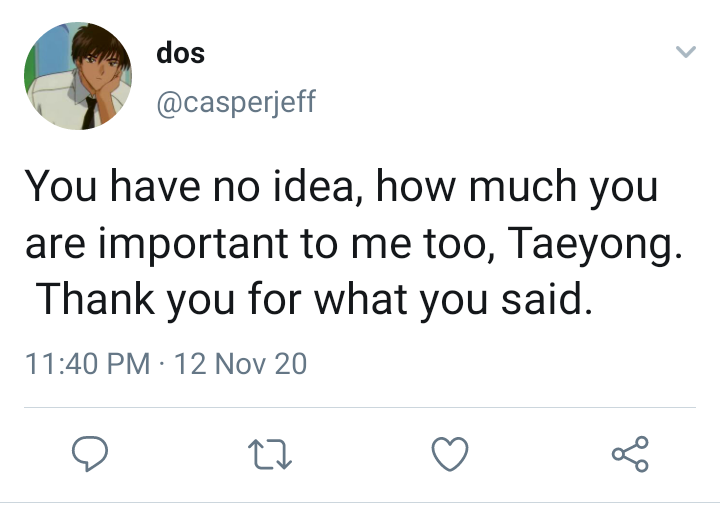Retweet dos's post with the arrows icon

click(270, 454)
